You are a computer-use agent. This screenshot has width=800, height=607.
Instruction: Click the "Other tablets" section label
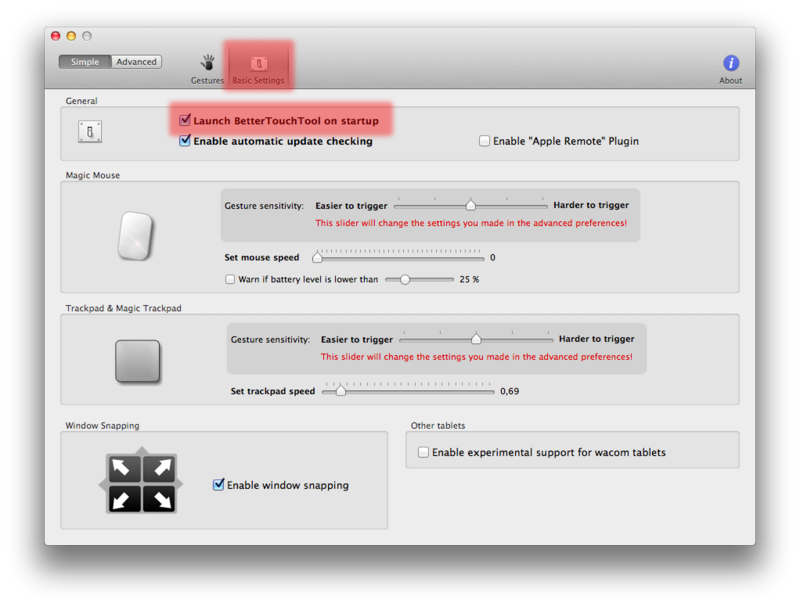[x=438, y=425]
